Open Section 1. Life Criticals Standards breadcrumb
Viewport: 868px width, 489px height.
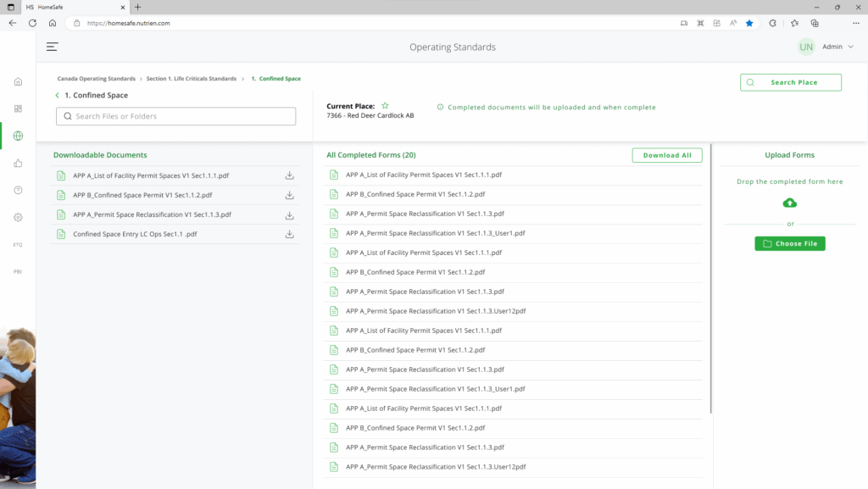(191, 79)
